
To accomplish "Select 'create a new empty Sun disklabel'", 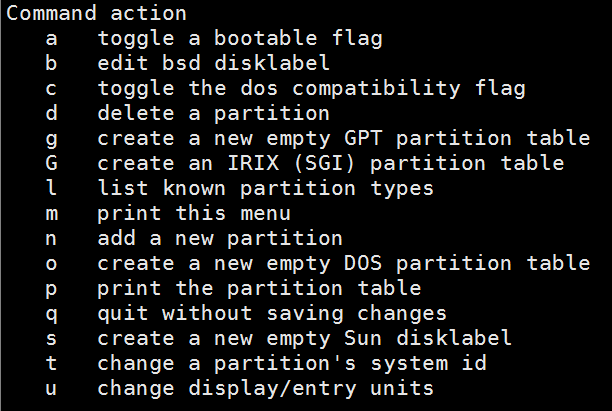I will tap(305, 338).
